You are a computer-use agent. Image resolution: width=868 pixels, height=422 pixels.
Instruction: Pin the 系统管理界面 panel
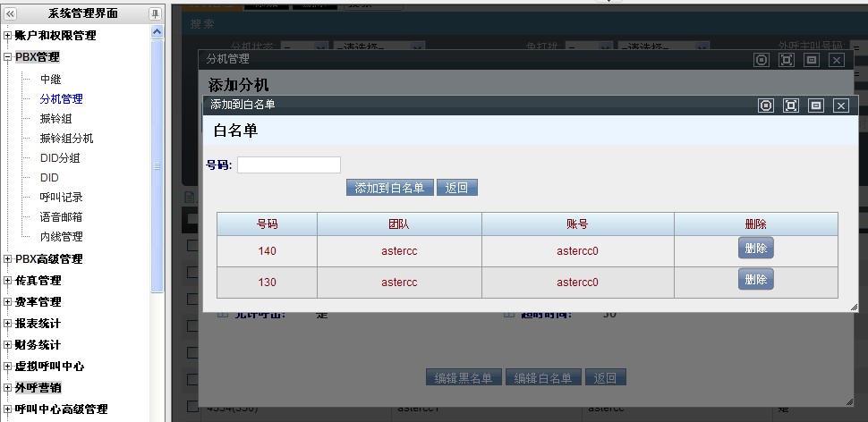click(155, 13)
